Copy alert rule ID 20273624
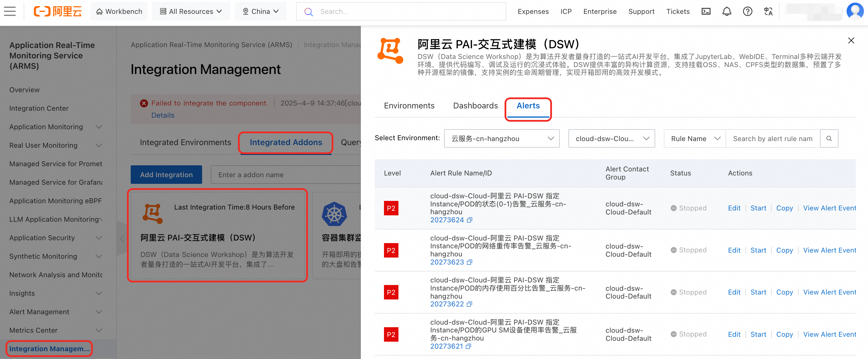The height and width of the screenshot is (359, 868). pos(470,220)
